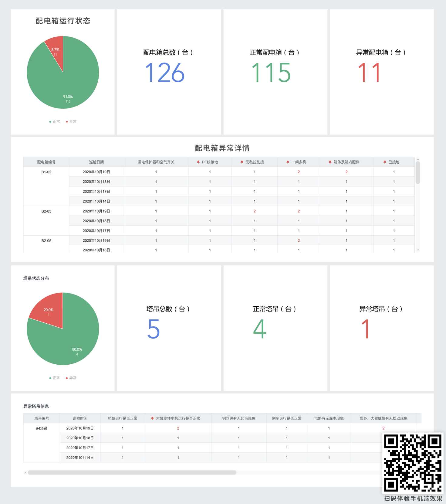Click the QR code image for mobile preview

pyautogui.click(x=413, y=463)
